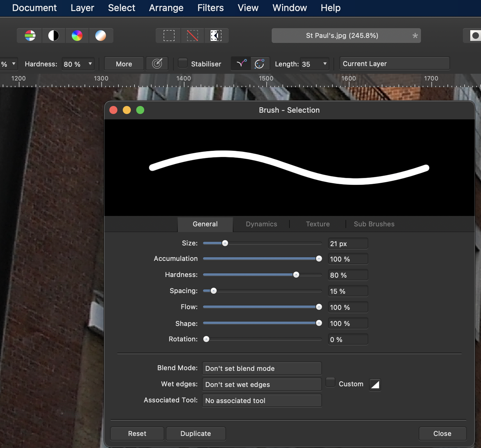
Task: Enable the Stabiliser checkbox
Action: (183, 63)
